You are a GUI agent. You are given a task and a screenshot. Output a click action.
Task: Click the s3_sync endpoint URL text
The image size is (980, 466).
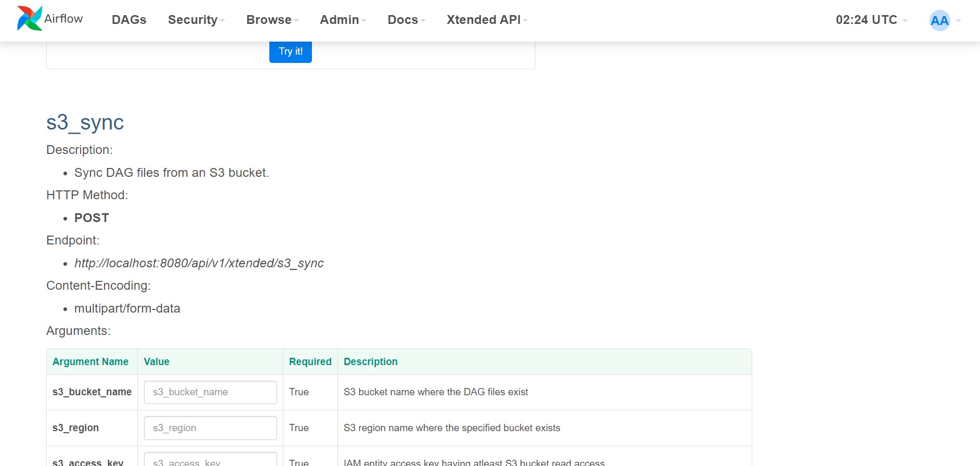click(x=199, y=263)
